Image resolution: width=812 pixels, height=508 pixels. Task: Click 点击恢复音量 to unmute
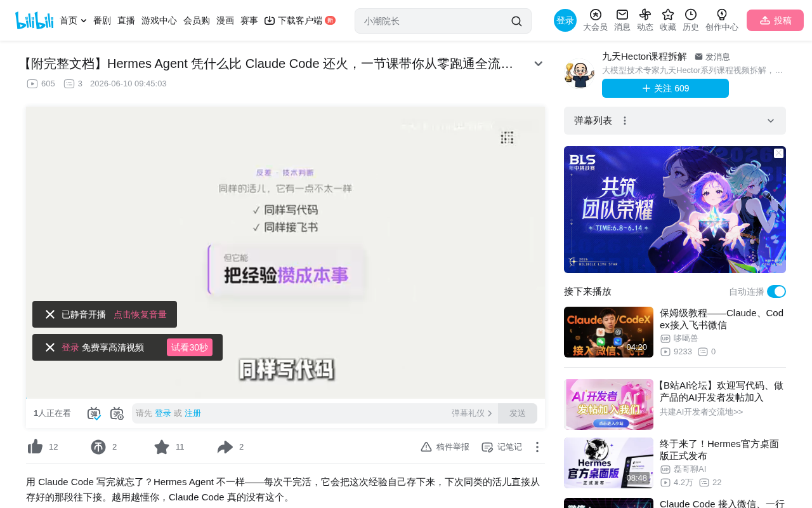coord(140,314)
